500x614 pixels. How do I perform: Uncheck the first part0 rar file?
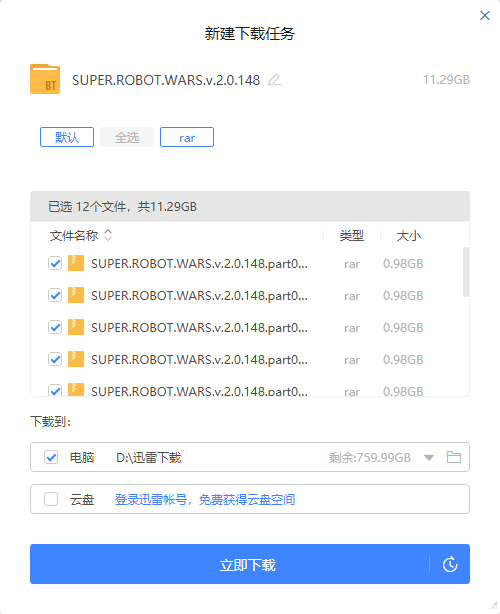coord(55,264)
